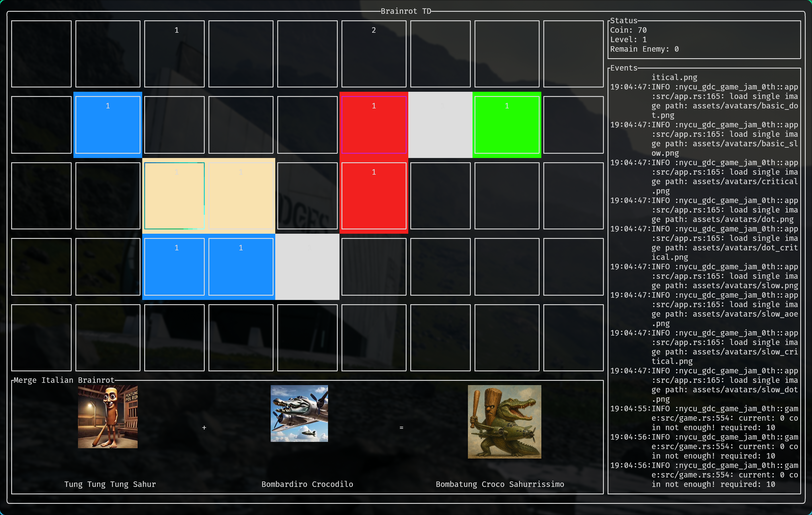Click the log entry loading basic_dot.png
Screen dimensions: 812x515
coord(704,101)
